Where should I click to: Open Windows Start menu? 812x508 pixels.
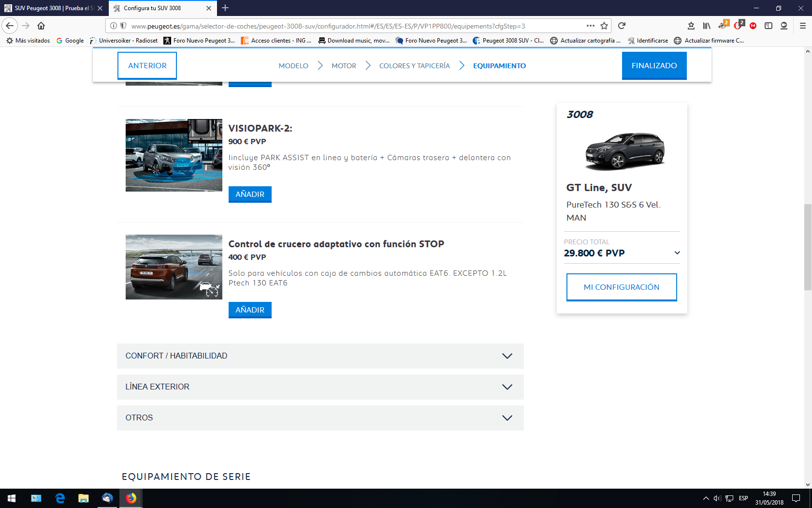[x=12, y=498]
